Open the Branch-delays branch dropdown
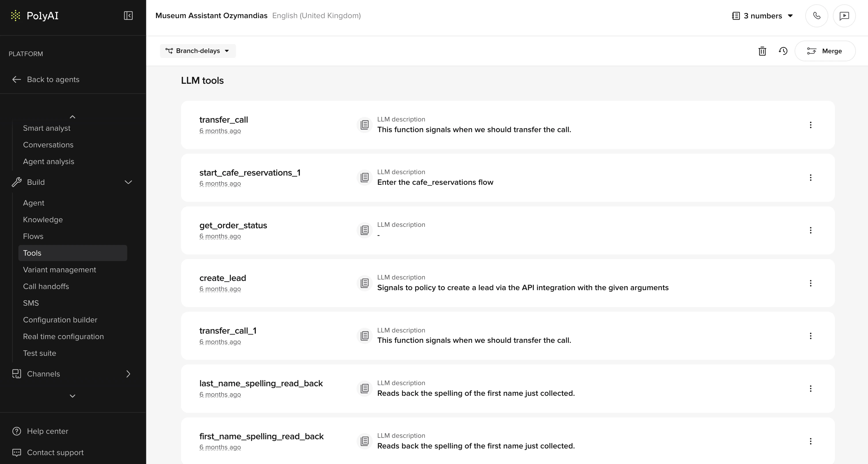 coord(197,51)
